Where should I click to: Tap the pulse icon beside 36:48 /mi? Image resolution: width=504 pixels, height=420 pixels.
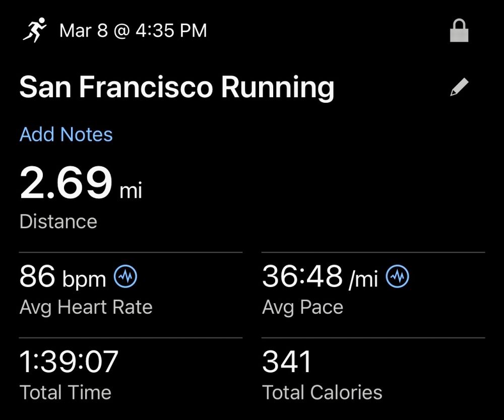pos(398,276)
